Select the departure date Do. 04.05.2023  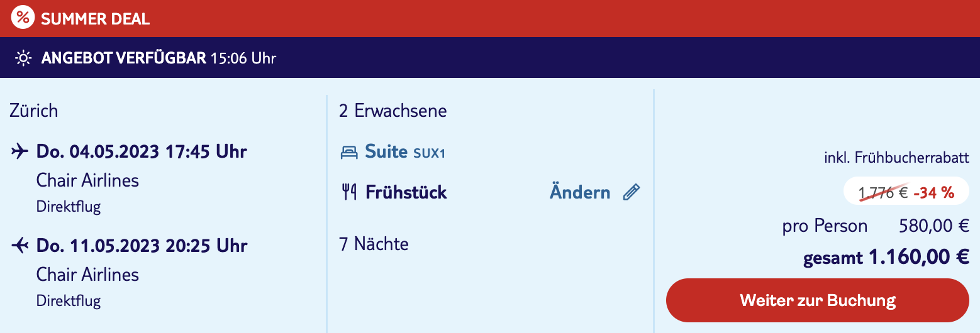[x=97, y=151]
